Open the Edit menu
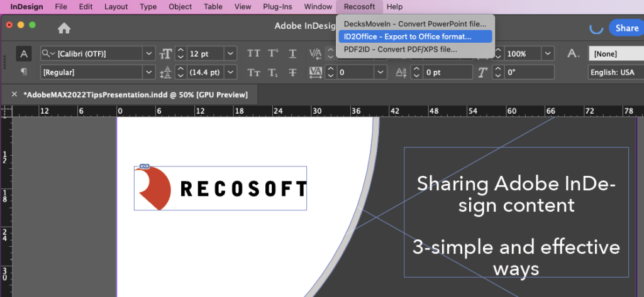 pyautogui.click(x=86, y=6)
